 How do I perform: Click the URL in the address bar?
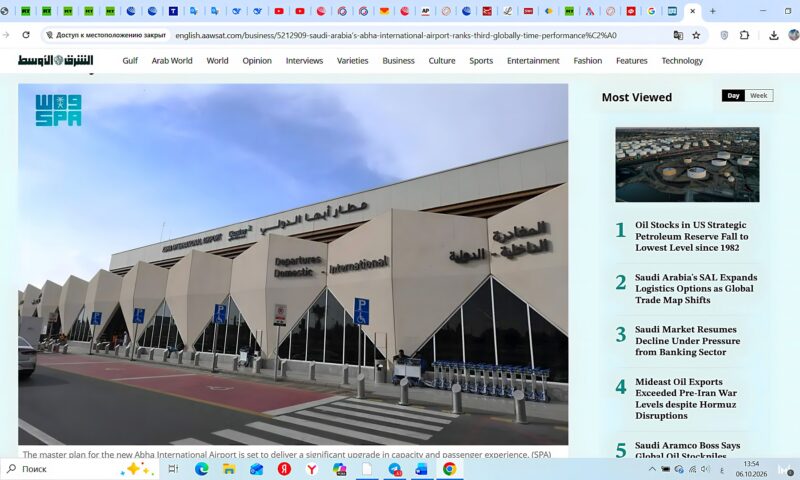[396, 36]
